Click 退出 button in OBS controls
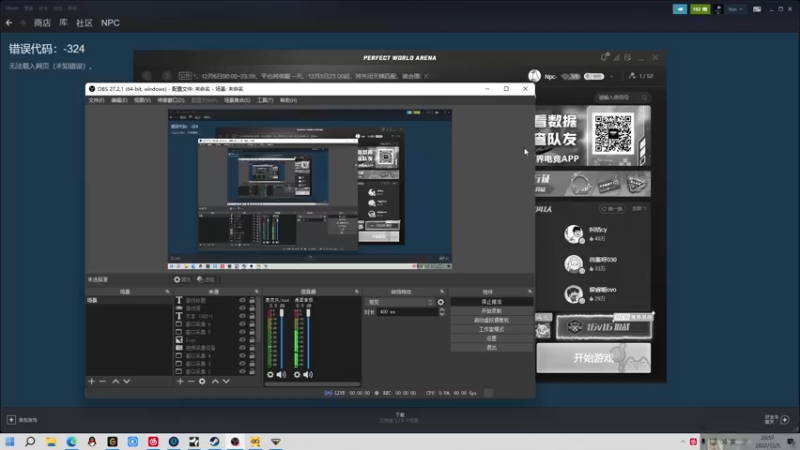The width and height of the screenshot is (800, 450). point(491,347)
